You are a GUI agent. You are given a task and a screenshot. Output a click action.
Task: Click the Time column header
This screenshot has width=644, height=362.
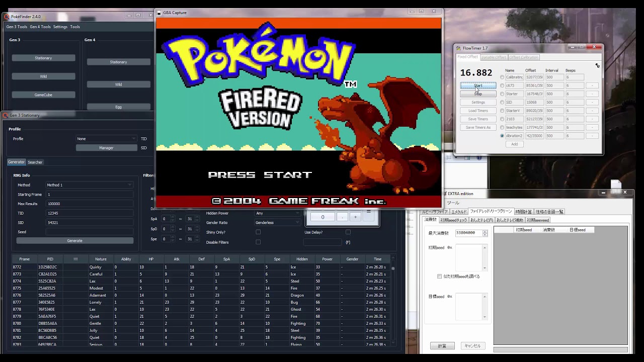tap(377, 259)
